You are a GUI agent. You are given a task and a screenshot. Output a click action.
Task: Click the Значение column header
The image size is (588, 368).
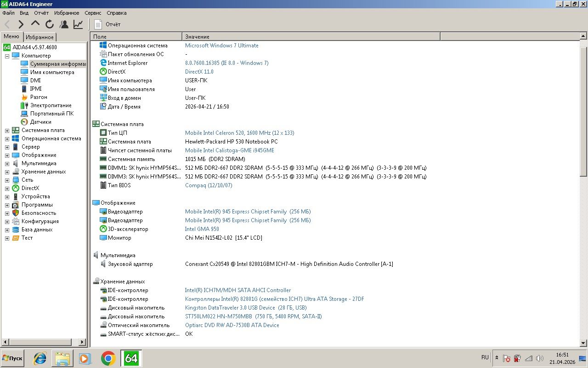pos(311,36)
